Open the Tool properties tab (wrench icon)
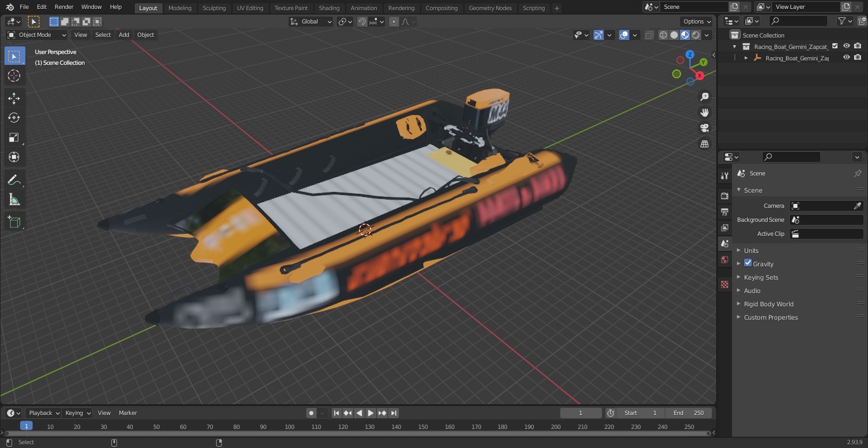This screenshot has height=448, width=868. 724,175
